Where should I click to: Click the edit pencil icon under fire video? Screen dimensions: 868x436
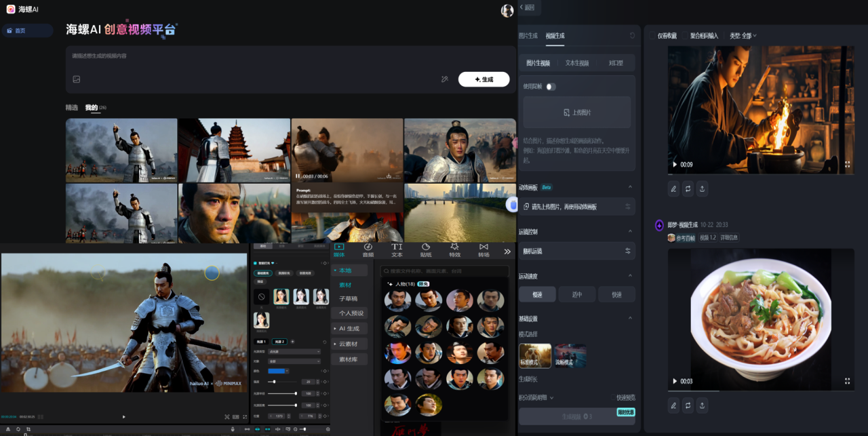(x=673, y=189)
